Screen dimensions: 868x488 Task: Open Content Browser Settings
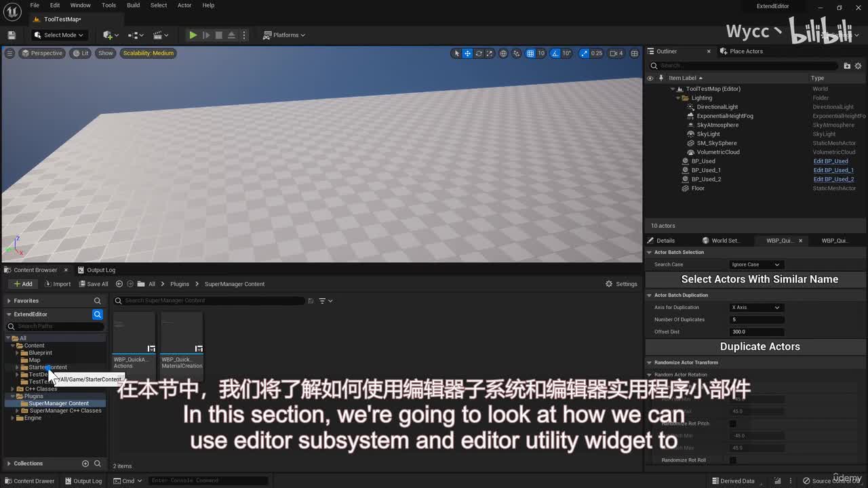(x=622, y=284)
